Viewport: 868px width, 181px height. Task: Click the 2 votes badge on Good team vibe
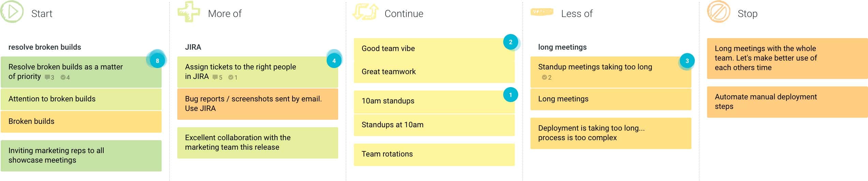pos(510,42)
